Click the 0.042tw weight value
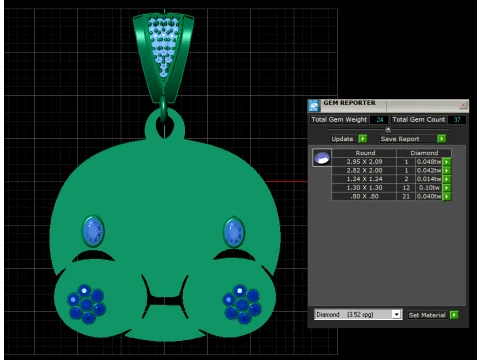 429,170
